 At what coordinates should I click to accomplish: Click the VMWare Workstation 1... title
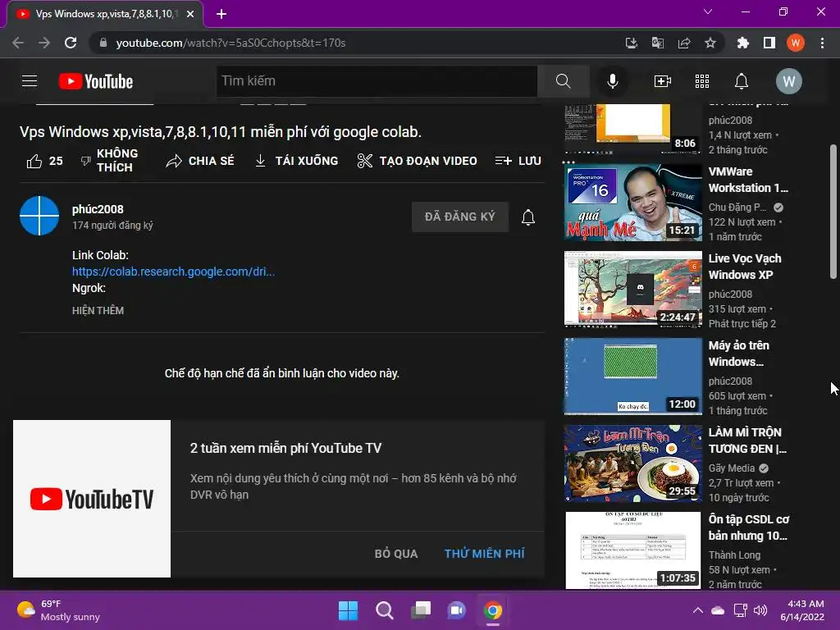(x=748, y=180)
